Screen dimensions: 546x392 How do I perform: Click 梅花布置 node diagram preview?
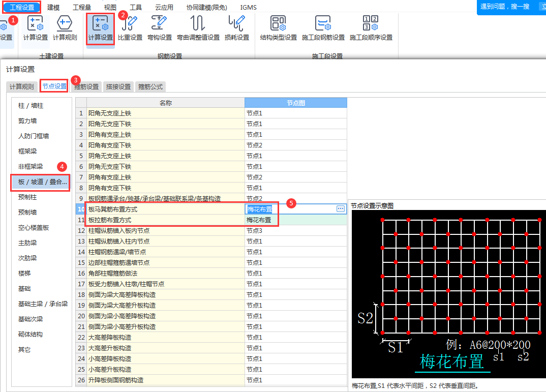click(x=448, y=294)
